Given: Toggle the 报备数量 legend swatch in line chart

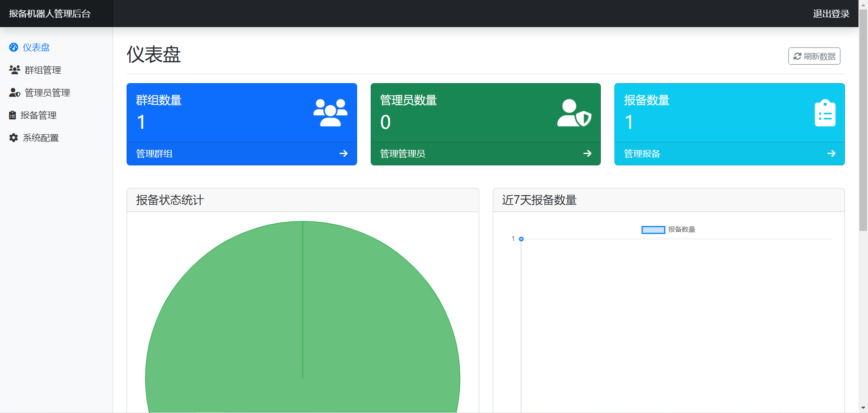Looking at the screenshot, I should pyautogui.click(x=653, y=230).
